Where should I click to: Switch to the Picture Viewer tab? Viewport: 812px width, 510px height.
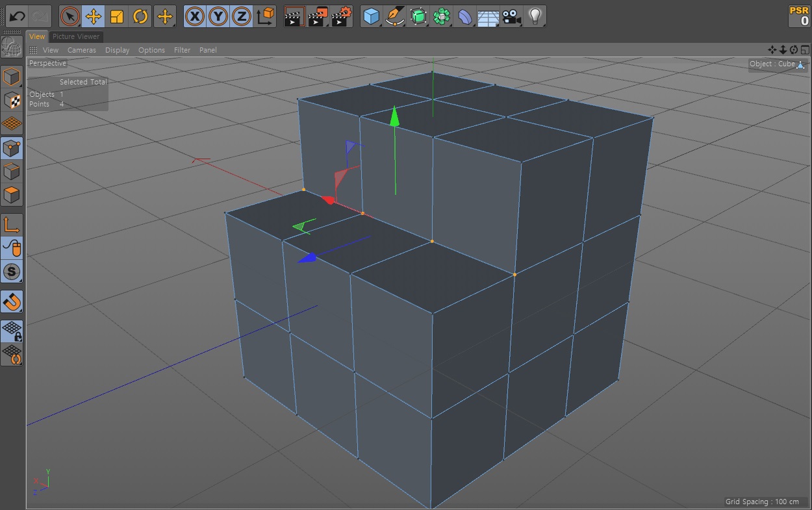(76, 36)
